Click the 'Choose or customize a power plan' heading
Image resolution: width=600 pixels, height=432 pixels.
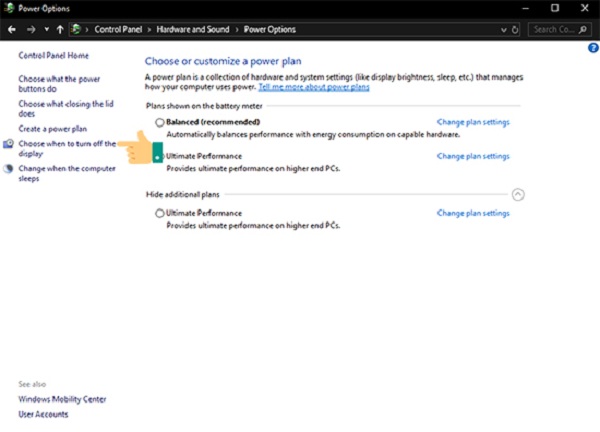(223, 61)
